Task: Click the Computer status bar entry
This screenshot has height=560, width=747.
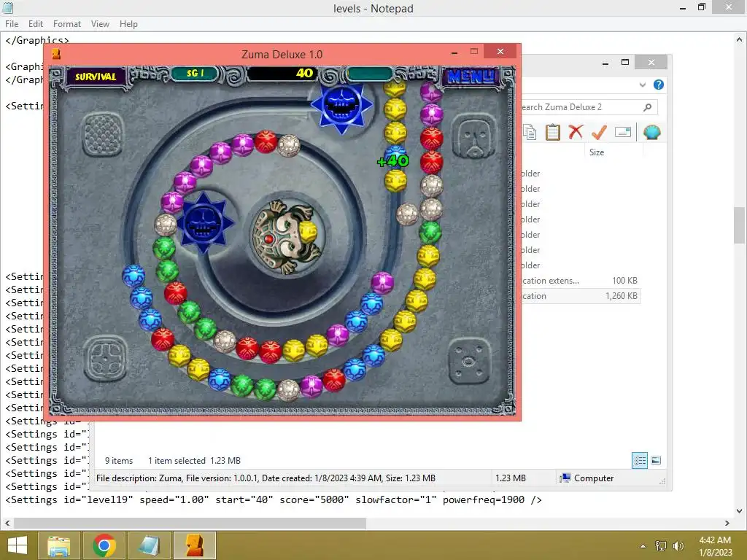Action: (587, 478)
